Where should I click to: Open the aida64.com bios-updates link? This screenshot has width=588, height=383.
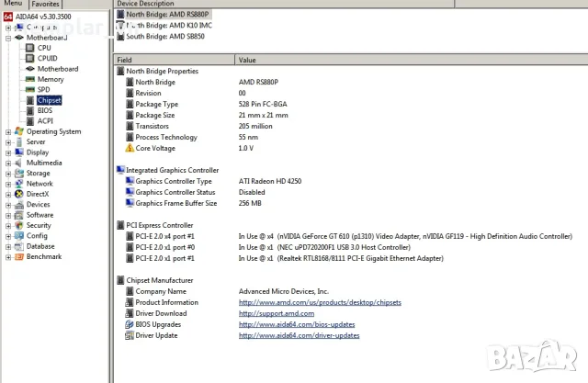point(297,324)
